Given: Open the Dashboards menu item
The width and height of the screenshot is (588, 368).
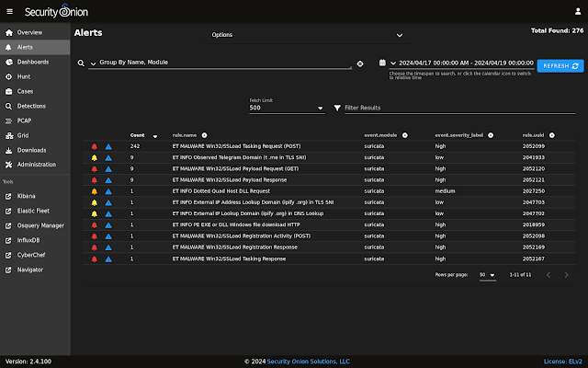Looking at the screenshot, I should pyautogui.click(x=35, y=62).
